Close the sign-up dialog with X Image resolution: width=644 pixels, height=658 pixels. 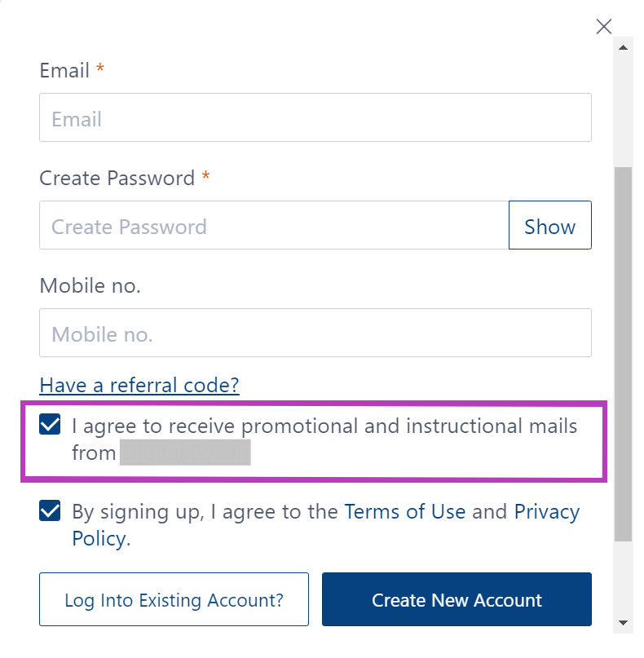(603, 27)
